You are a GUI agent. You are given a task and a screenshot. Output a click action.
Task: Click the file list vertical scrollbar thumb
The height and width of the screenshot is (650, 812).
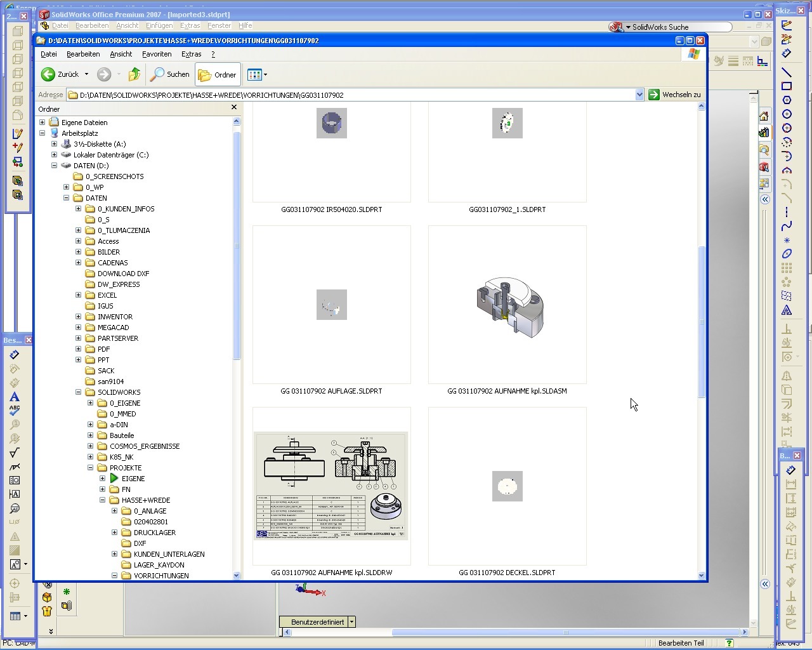pyautogui.click(x=702, y=322)
